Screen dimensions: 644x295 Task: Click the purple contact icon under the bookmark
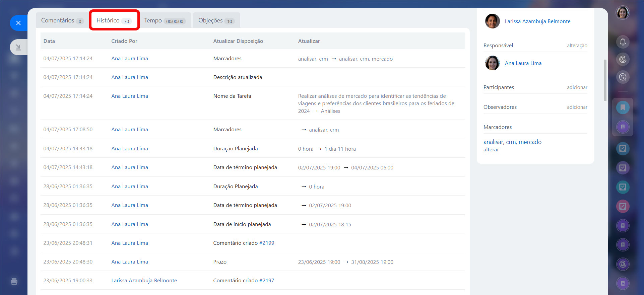623,127
